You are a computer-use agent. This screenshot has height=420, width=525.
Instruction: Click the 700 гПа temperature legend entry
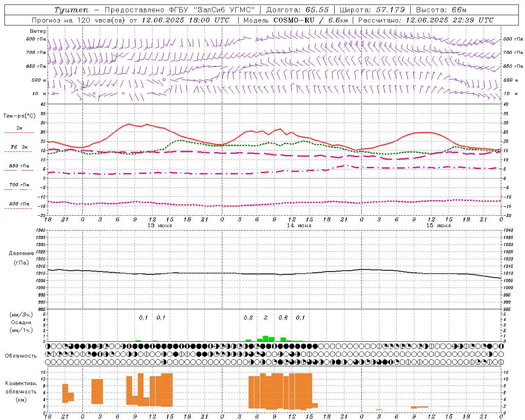pos(19,185)
